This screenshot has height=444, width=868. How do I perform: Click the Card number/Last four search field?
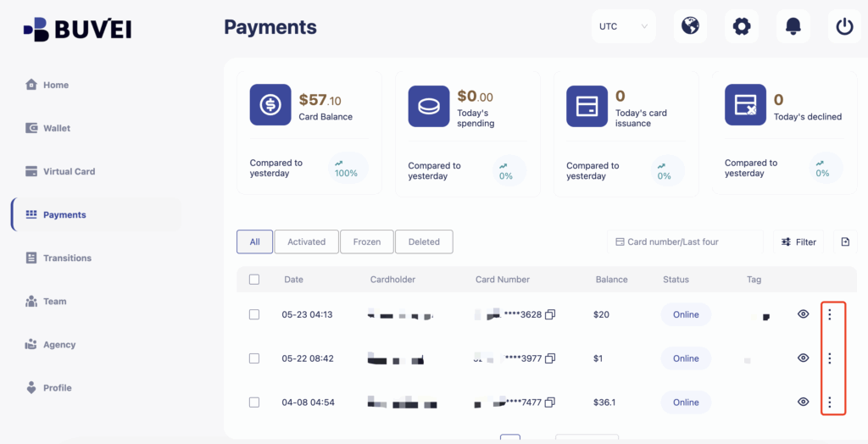(x=685, y=241)
